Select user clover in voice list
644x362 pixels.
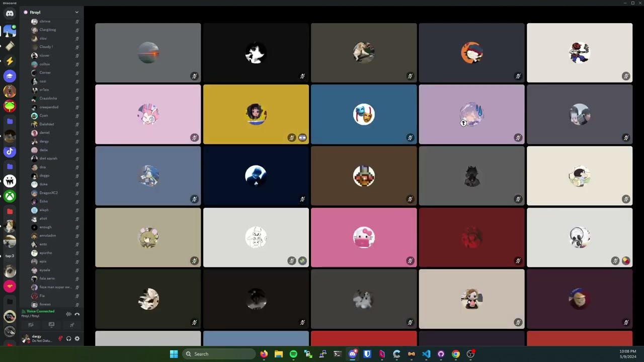coord(54,55)
